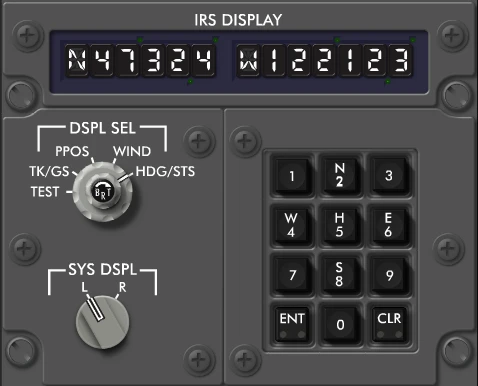Tap the N 2 keypad key
This screenshot has height=386, width=478.
coord(340,175)
